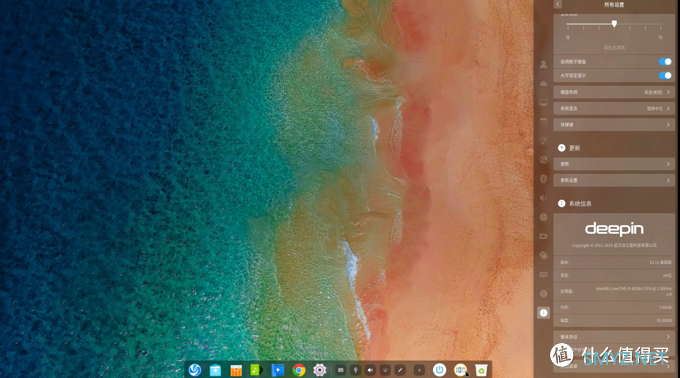Launch the App Store from the dock
680x378 pixels.
(x=236, y=370)
